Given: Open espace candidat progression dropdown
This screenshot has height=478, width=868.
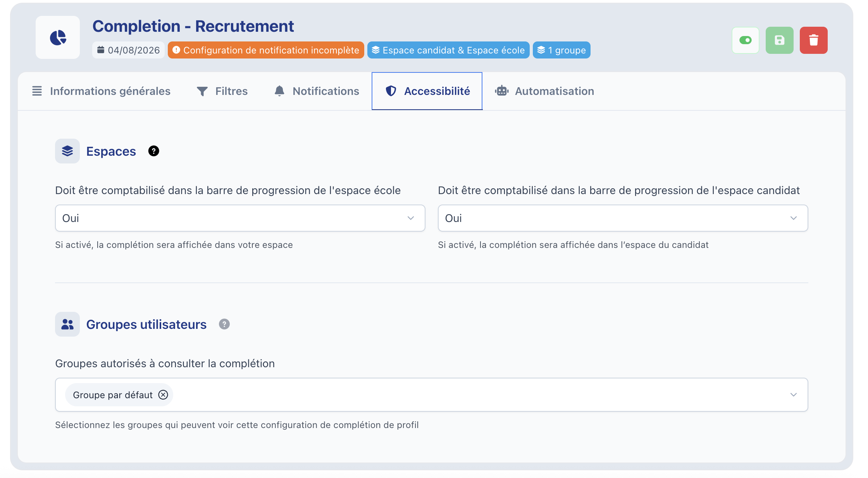Looking at the screenshot, I should [623, 218].
